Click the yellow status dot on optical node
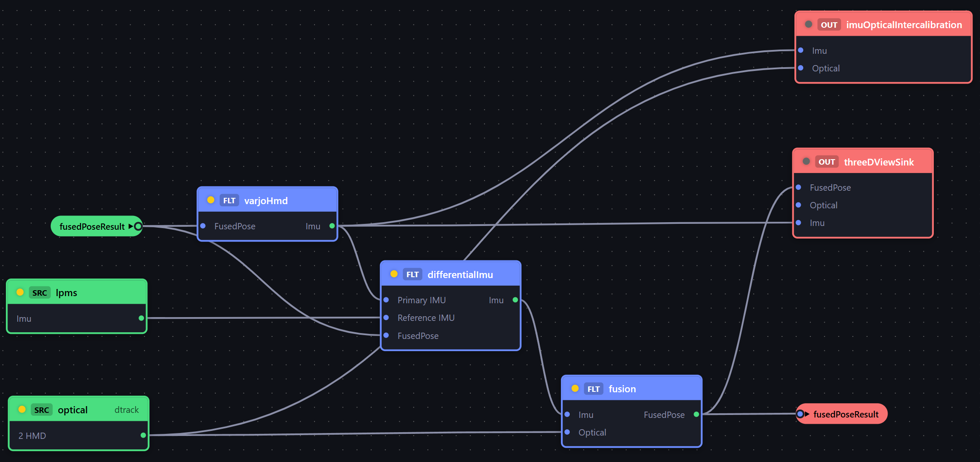Image resolution: width=980 pixels, height=462 pixels. [x=22, y=409]
